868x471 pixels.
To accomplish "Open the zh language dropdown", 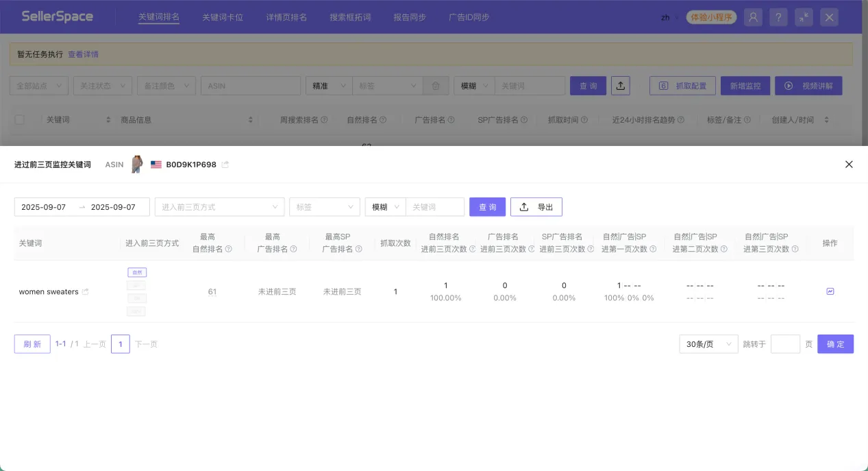I will [669, 17].
